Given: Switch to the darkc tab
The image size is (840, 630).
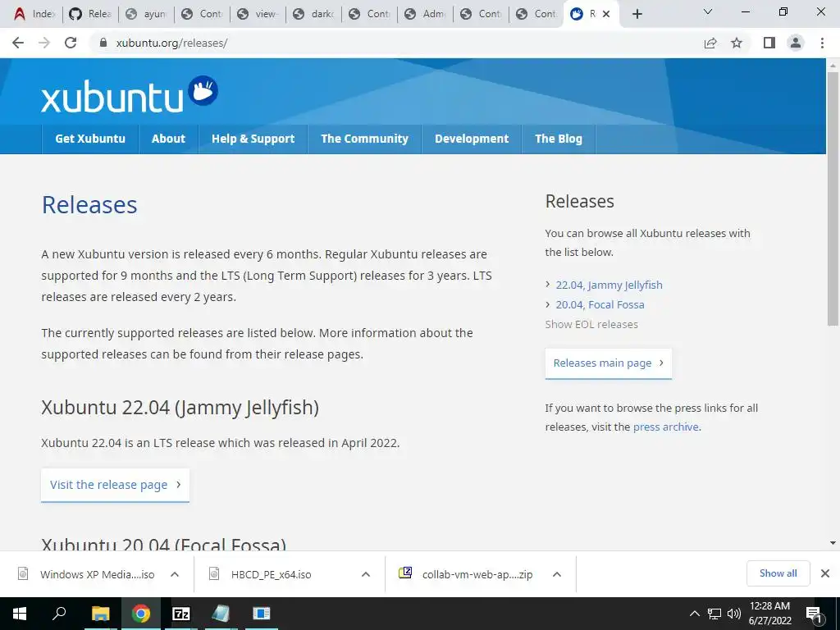Looking at the screenshot, I should click(x=313, y=14).
